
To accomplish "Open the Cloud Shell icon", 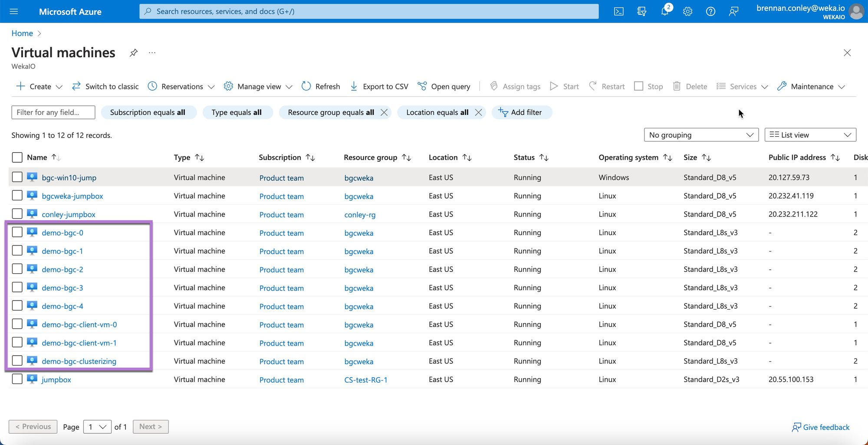I will click(x=618, y=12).
